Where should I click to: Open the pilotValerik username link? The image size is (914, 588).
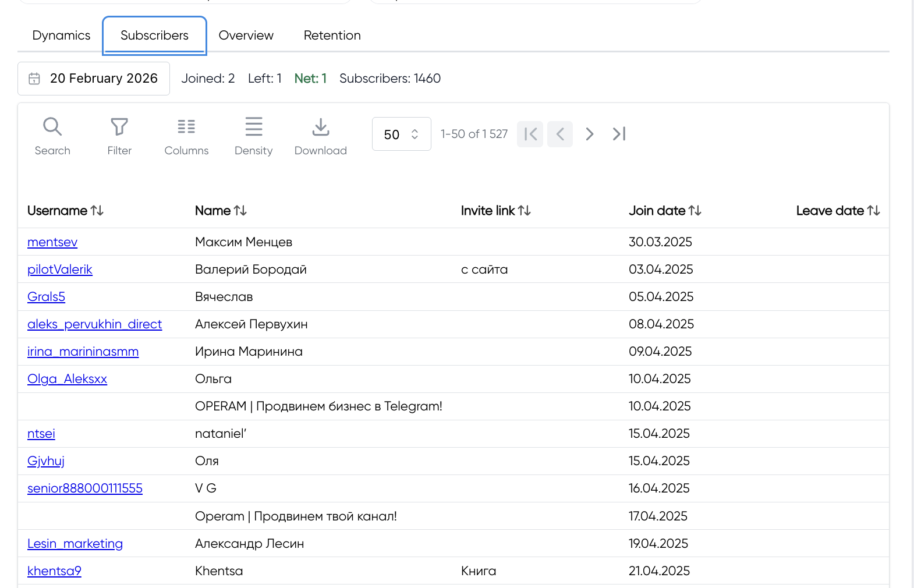(x=60, y=270)
